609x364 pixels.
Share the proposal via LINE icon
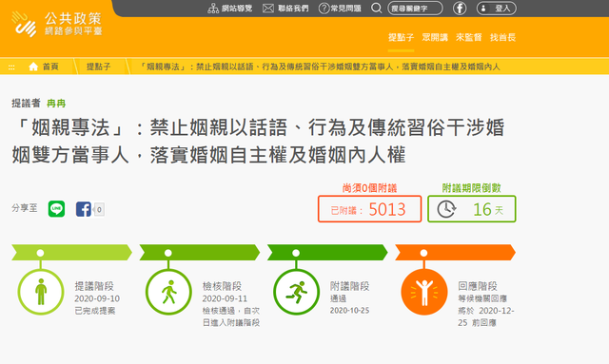pyautogui.click(x=56, y=209)
